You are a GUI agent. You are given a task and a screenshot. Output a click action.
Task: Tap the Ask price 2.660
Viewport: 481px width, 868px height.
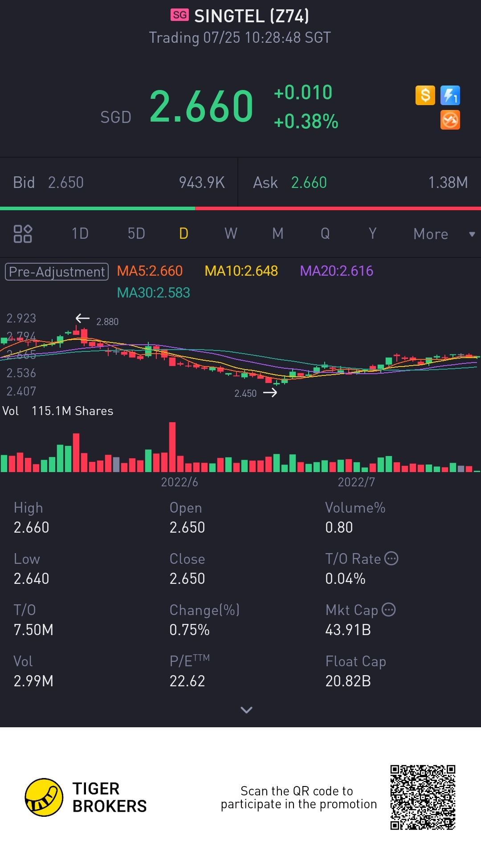309,183
